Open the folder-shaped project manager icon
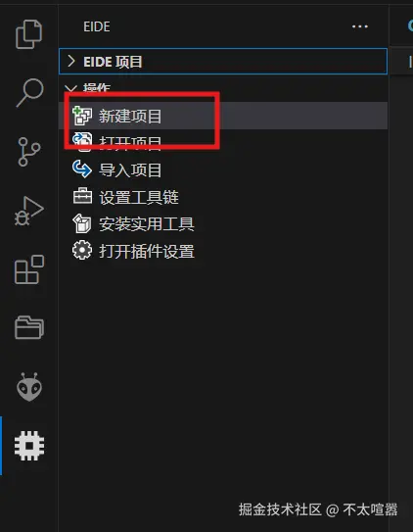This screenshot has width=413, height=532. 29,327
